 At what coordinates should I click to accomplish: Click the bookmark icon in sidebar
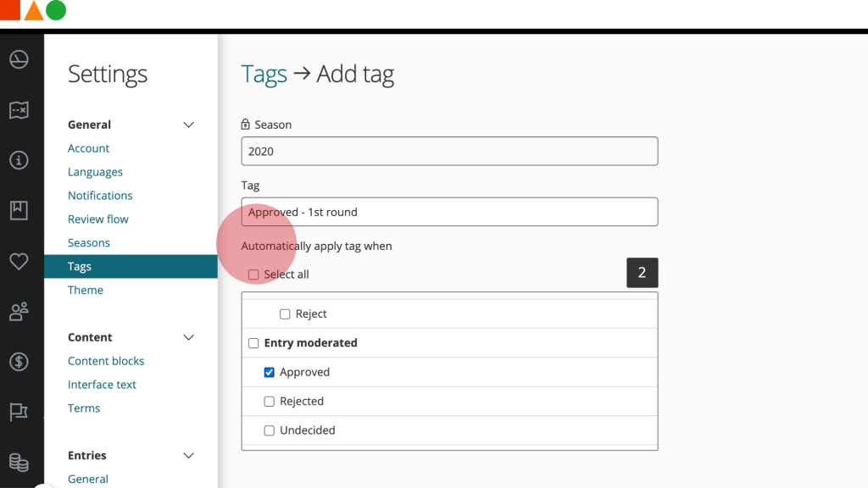tap(19, 210)
